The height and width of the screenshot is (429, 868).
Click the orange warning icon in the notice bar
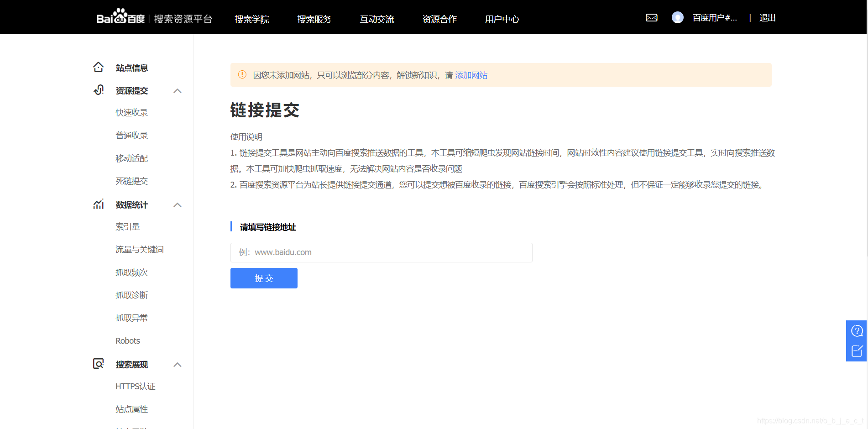tap(242, 74)
